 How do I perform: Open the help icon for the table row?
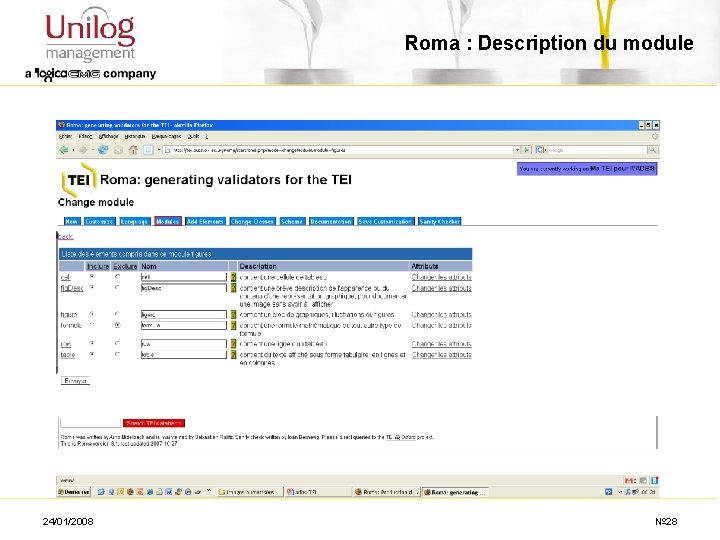pos(233,354)
